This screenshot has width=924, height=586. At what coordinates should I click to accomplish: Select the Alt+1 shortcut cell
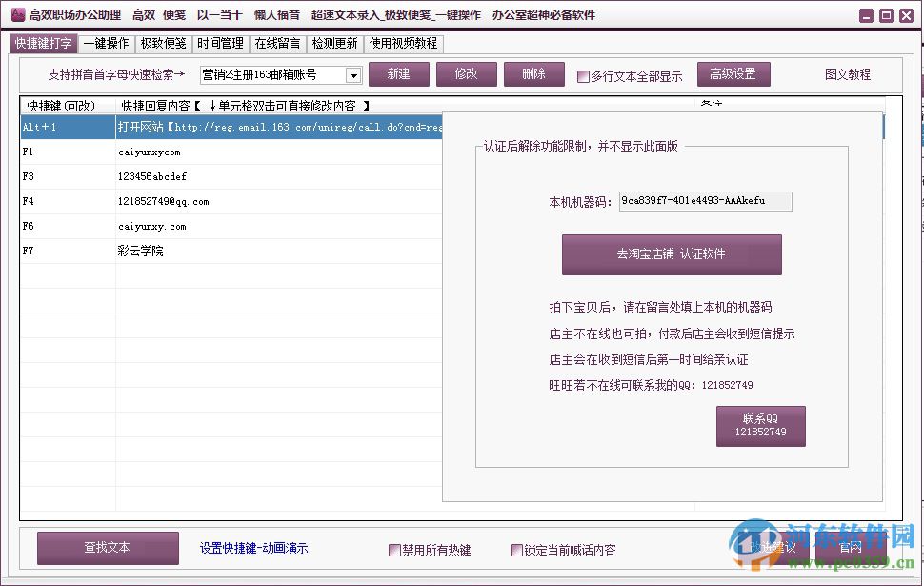coord(68,127)
